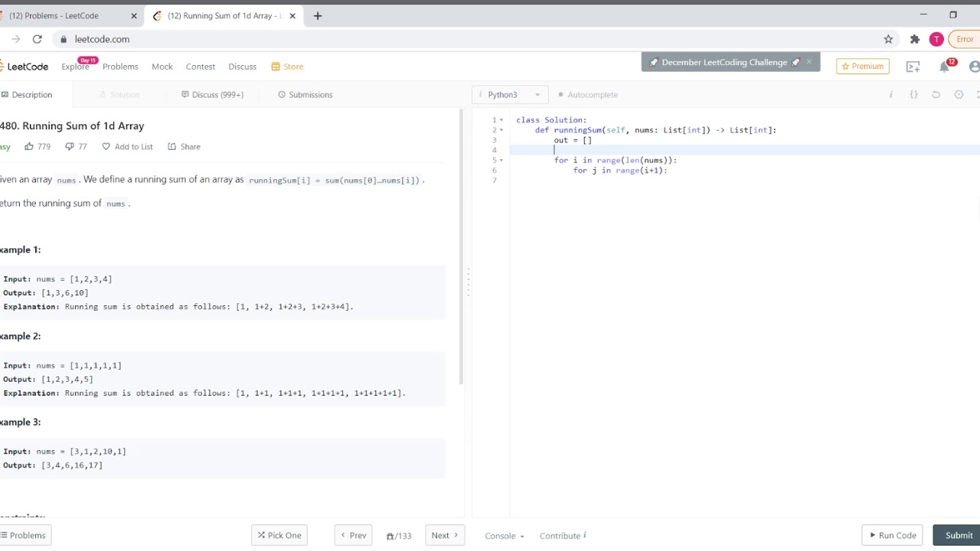Go forward in browser history
This screenshot has width=980, height=551.
(x=15, y=39)
